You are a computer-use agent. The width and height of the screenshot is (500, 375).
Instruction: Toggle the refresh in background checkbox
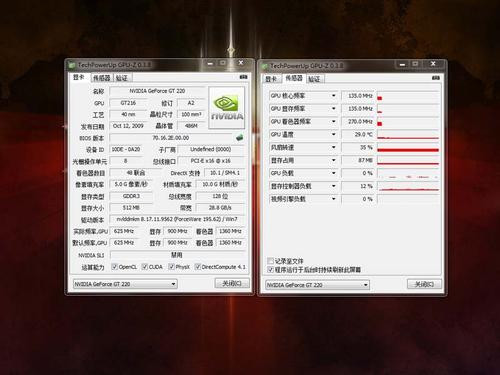[x=270, y=269]
